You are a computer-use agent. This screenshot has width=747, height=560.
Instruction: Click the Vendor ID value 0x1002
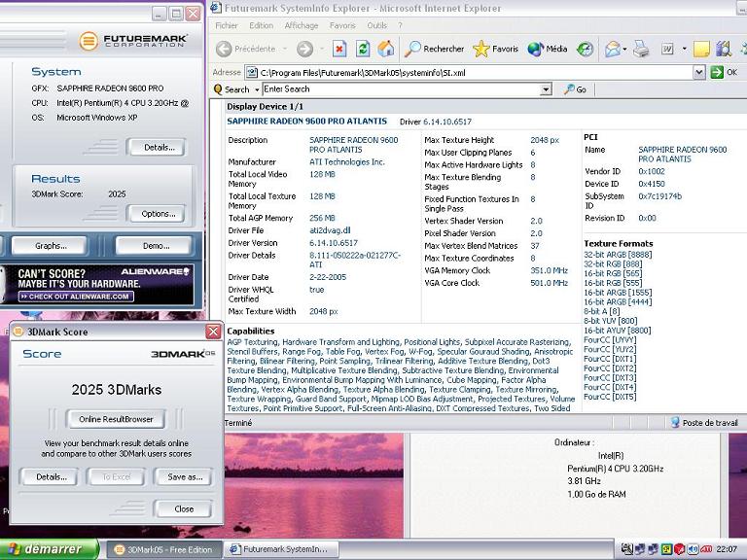pos(652,171)
